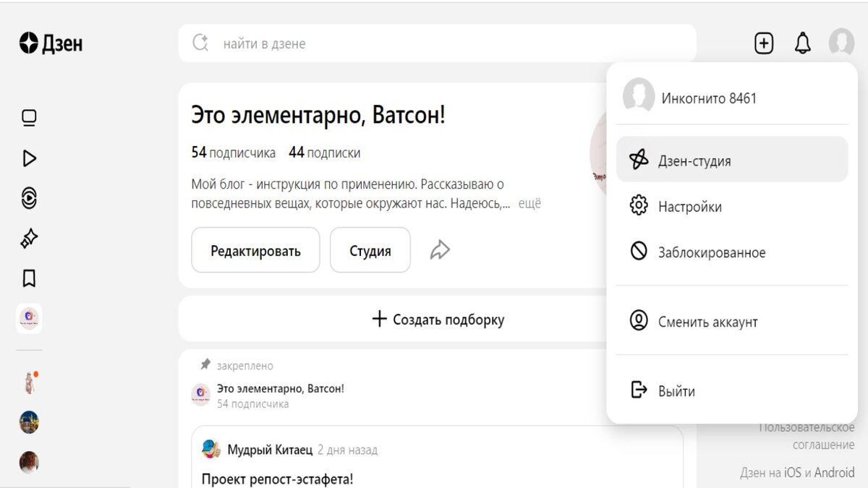The height and width of the screenshot is (488, 868).
Task: Click the Настройки gear icon
Action: coord(639,206)
